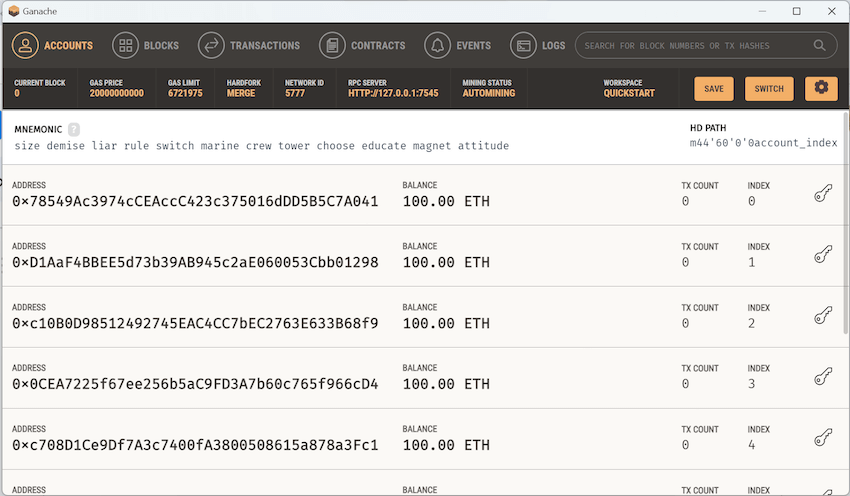The height and width of the screenshot is (496, 850).
Task: Click the current block value 0
Action: point(17,93)
